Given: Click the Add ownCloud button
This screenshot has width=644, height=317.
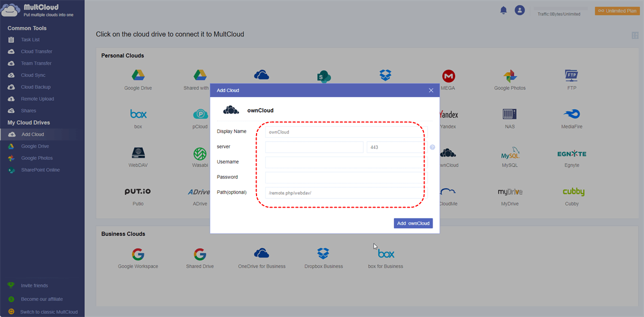Looking at the screenshot, I should pos(413,223).
